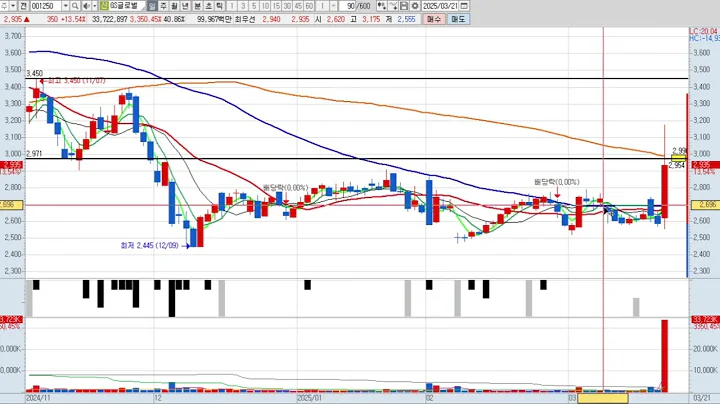Select the 월 (monthly) chart period
Image resolution: width=720 pixels, height=404 pixels.
pos(174,6)
